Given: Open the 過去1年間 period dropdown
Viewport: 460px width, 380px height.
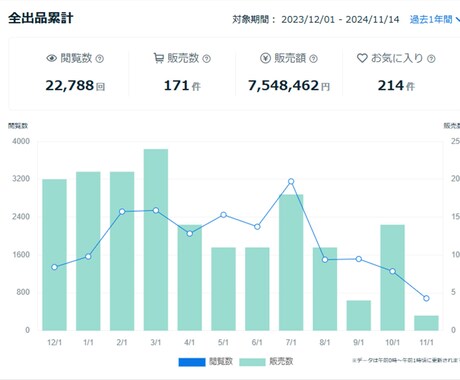Looking at the screenshot, I should click(434, 19).
